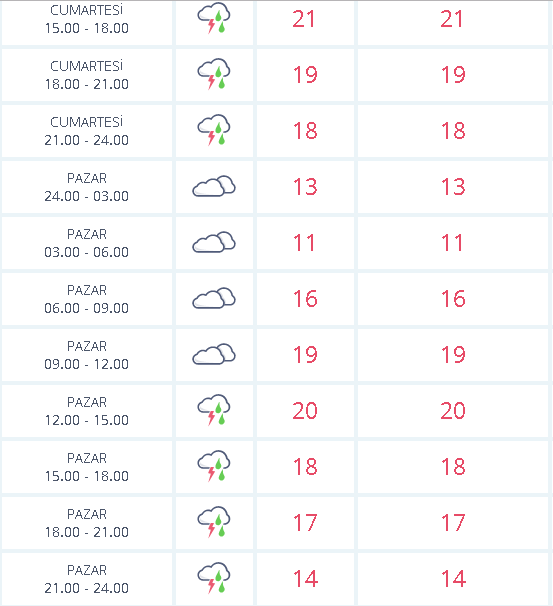Select the Pazar 24.00 - 03.00 time label
The width and height of the screenshot is (553, 606).
(87, 187)
